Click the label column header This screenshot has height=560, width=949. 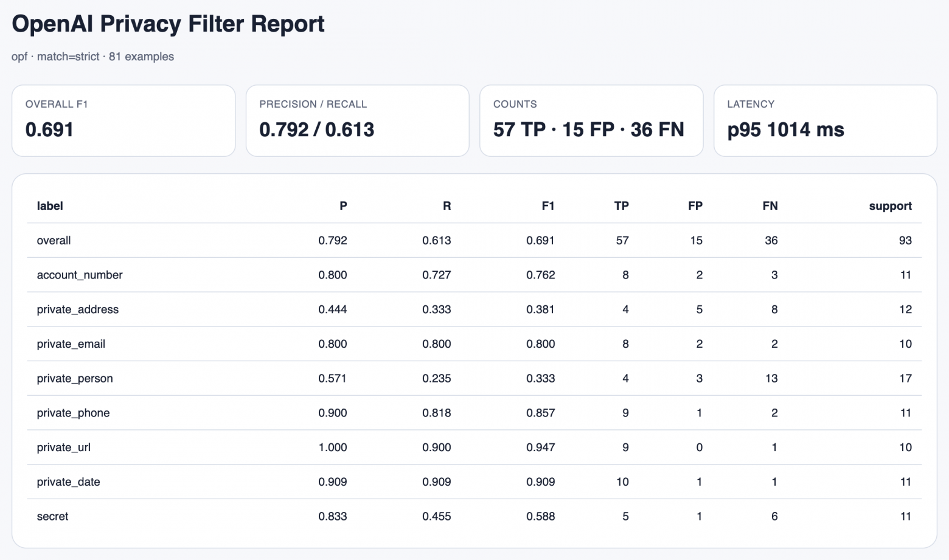(50, 206)
